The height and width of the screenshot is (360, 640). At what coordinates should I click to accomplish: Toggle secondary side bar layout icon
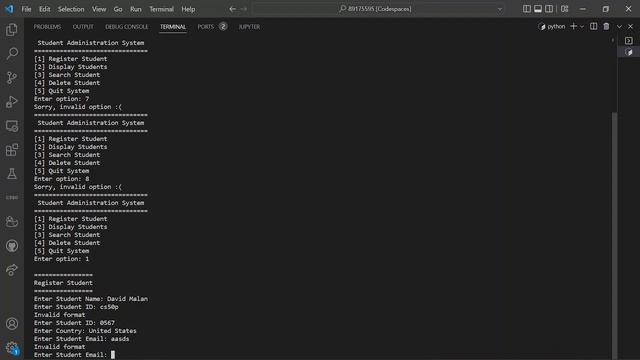[549, 9]
